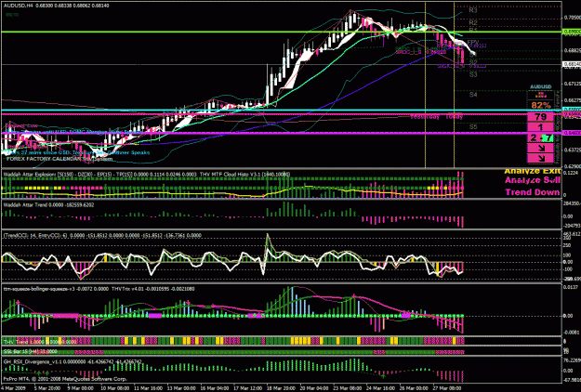Image resolution: width=581 pixels, height=392 pixels.
Task: Click the AUDUSD dashboard heading
Action: tap(541, 86)
